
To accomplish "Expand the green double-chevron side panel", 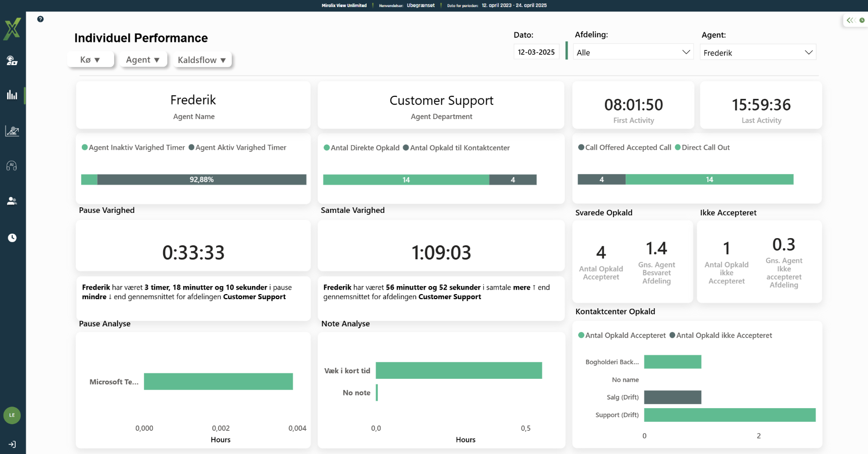I will [x=850, y=20].
